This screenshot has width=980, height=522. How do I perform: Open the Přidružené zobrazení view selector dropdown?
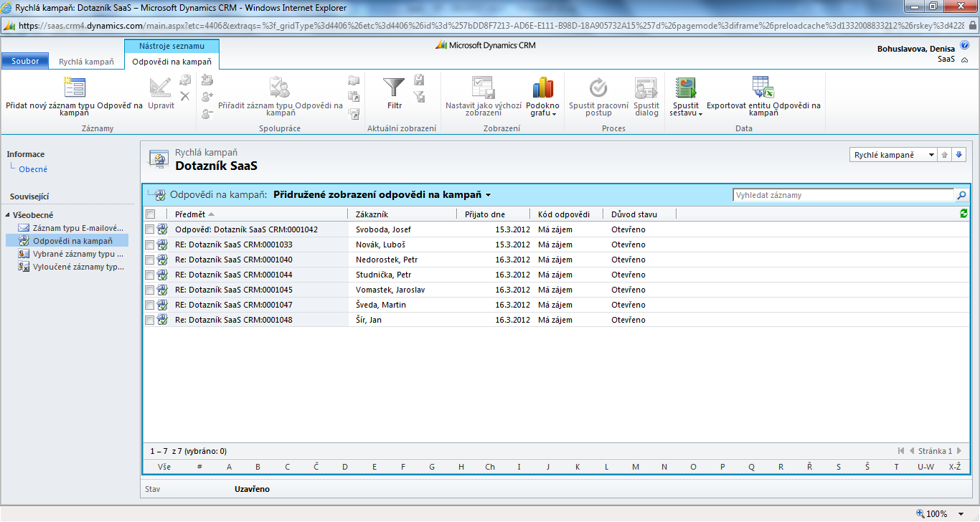point(488,195)
